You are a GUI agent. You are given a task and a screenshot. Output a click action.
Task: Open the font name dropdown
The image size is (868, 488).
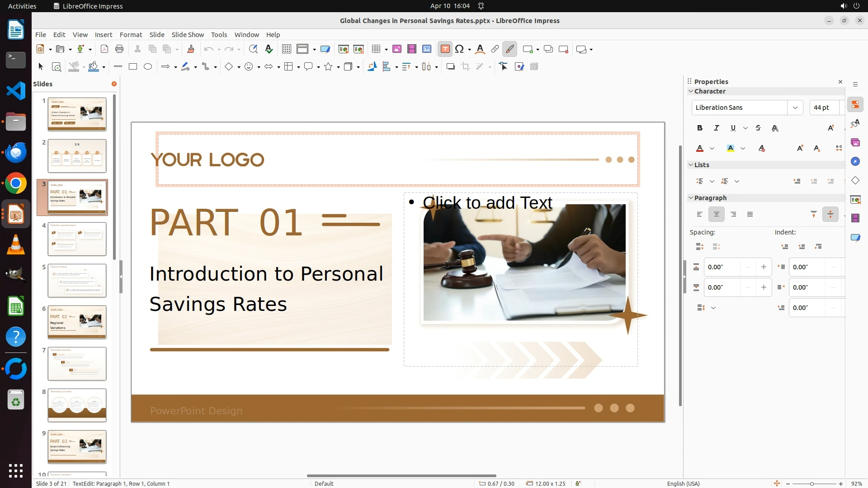pyautogui.click(x=795, y=108)
